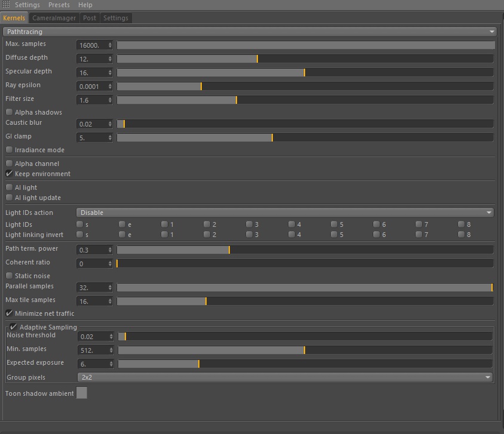
Task: Open the Light IDs action dropdown
Action: (285, 213)
